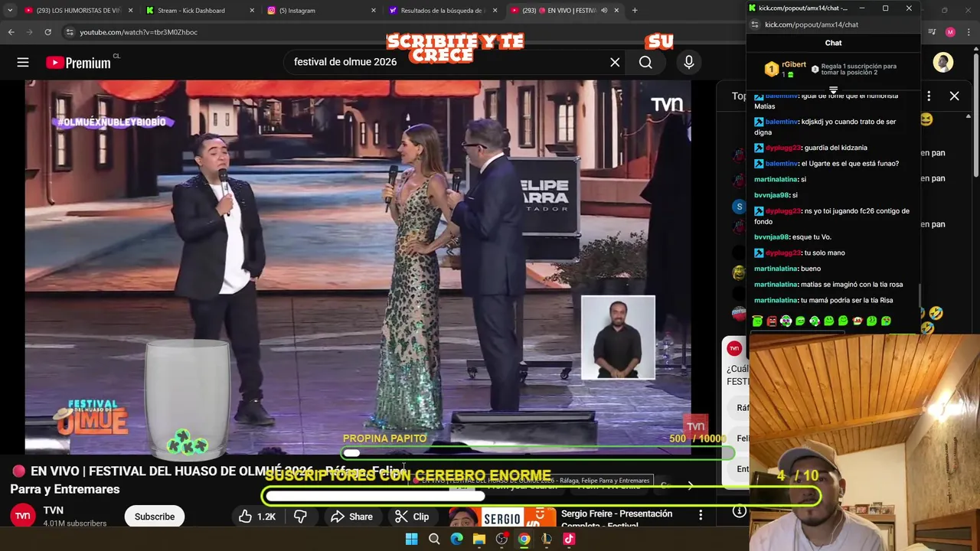The width and height of the screenshot is (980, 551).
Task: Open Sergio Freire video thumbnail
Action: [x=501, y=518]
